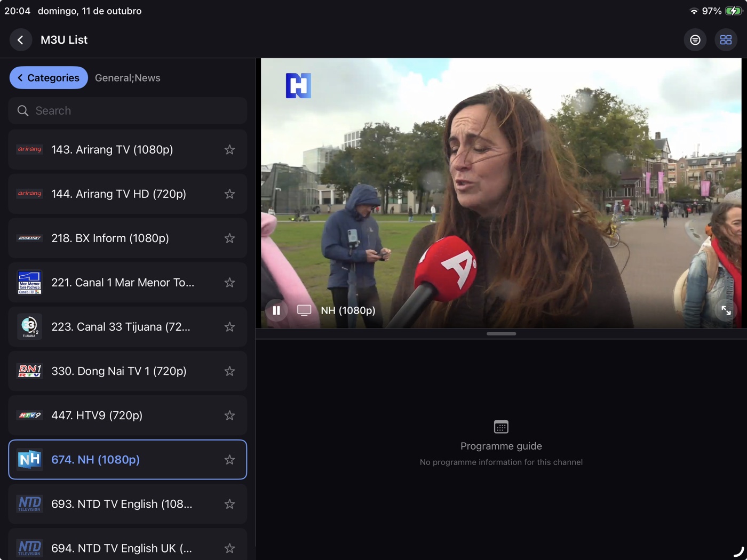The height and width of the screenshot is (560, 747).
Task: Click the Arirang logo of channel 143
Action: (x=29, y=150)
